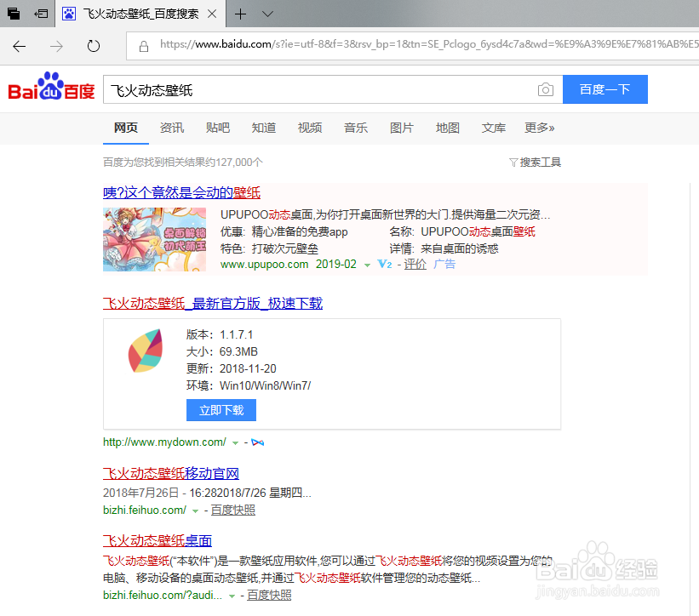The height and width of the screenshot is (616, 699).
Task: Close the 飞火动态壁纸_百度搜索 tab
Action: click(x=212, y=14)
